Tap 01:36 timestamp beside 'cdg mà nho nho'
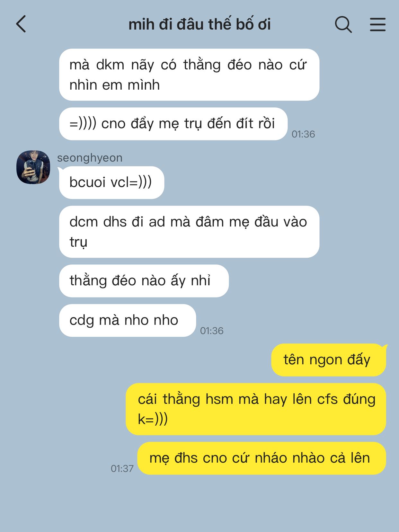This screenshot has height=532, width=399. tap(212, 331)
